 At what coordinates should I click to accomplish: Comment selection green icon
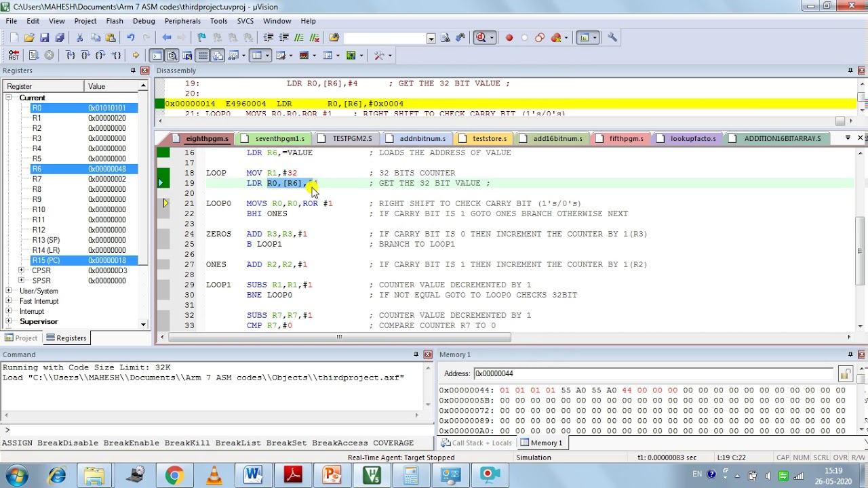pos(299,38)
